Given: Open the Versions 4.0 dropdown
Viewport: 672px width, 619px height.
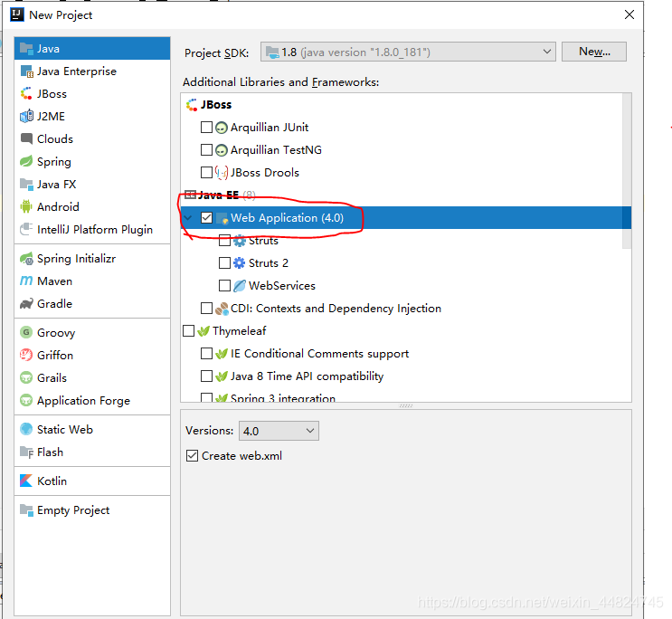Looking at the screenshot, I should point(279,431).
